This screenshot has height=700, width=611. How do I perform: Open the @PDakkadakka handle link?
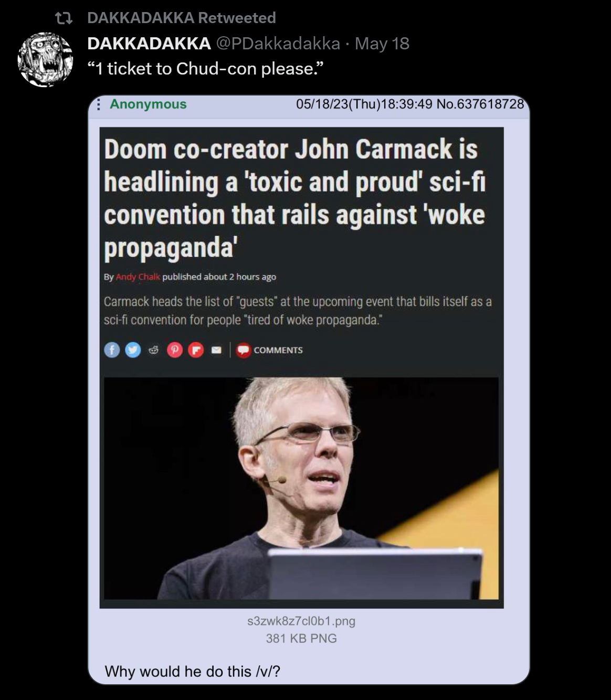click(278, 44)
